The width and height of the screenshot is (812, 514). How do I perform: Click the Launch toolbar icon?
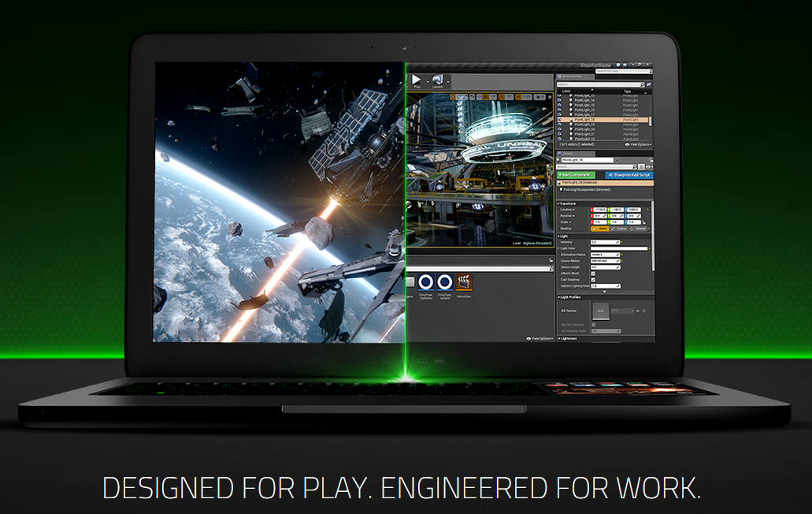click(438, 80)
